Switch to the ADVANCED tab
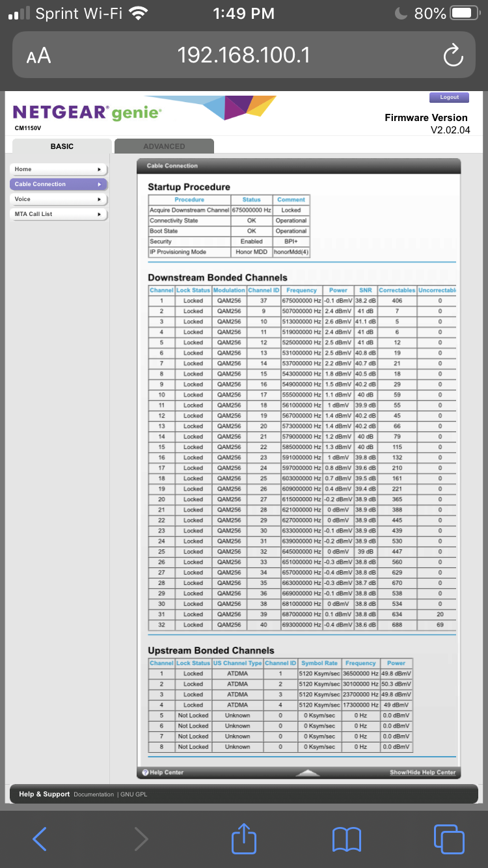Screen dimensions: 488x868 tap(164, 146)
